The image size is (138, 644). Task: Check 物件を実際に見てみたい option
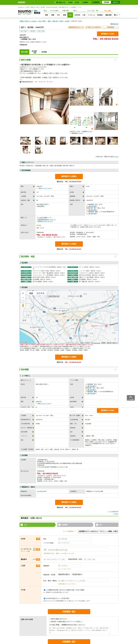tap(50, 619)
